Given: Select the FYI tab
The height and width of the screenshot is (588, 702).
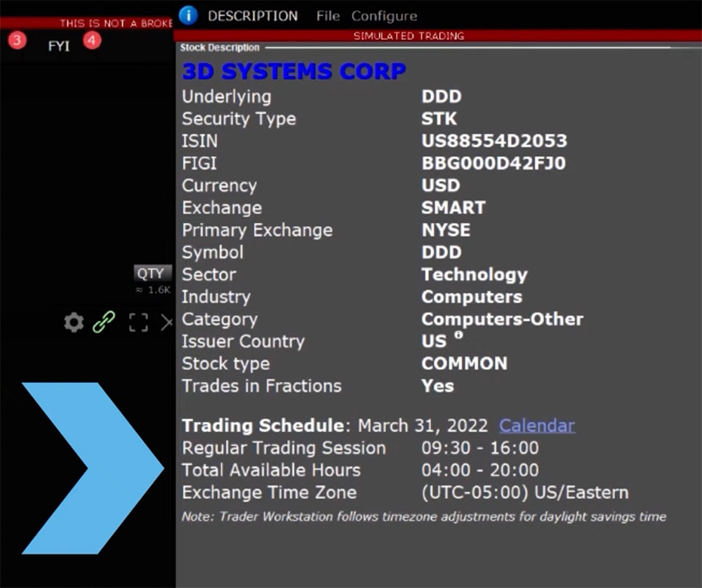Looking at the screenshot, I should [x=59, y=46].
